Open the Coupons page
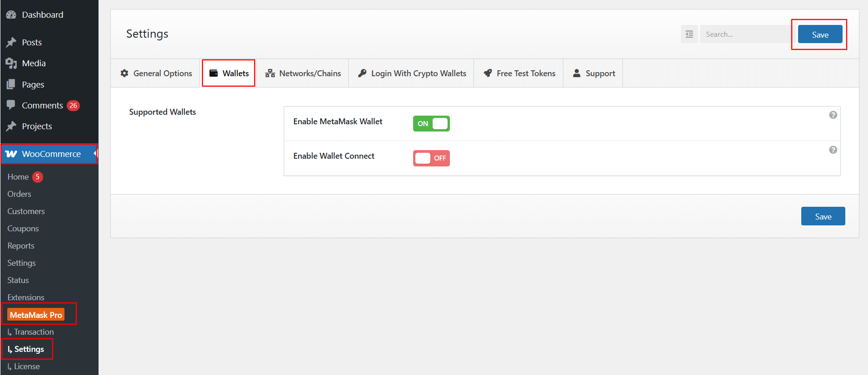868x375 pixels. pyautogui.click(x=23, y=229)
